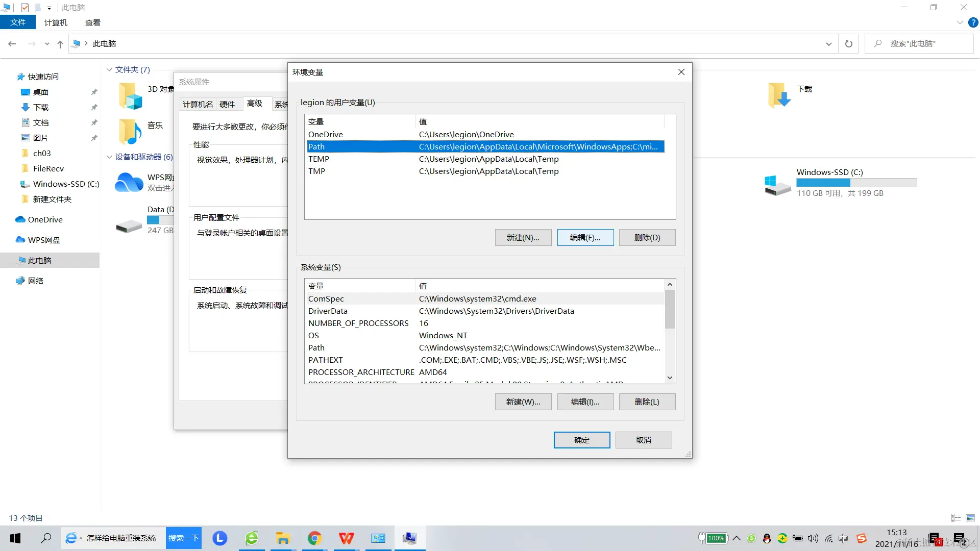
Task: Click the refresh icon beside address bar
Action: coord(848,44)
